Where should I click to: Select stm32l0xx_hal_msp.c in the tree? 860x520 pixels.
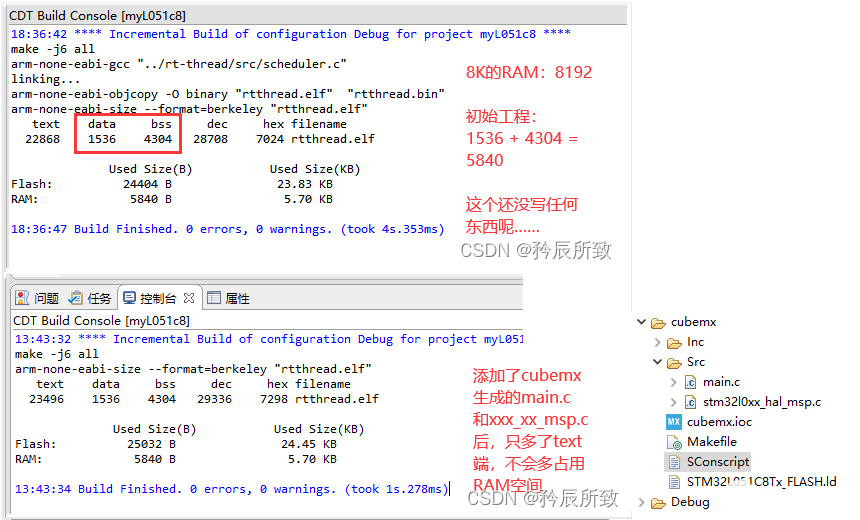[762, 402]
